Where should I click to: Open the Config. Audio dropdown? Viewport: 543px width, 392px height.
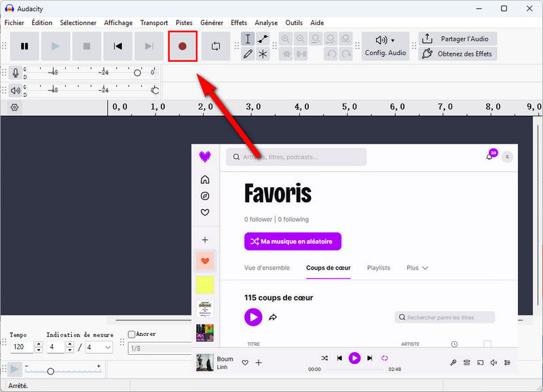(386, 46)
